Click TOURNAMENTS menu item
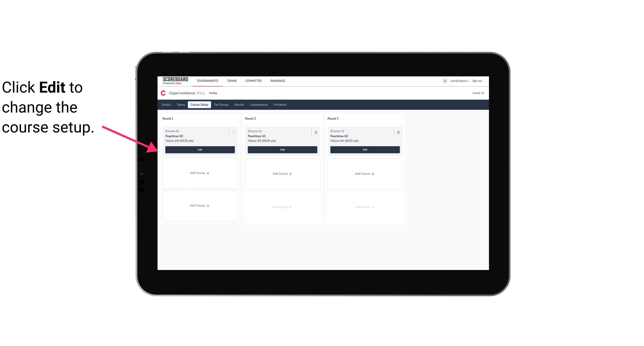644x346 pixels. click(x=208, y=80)
